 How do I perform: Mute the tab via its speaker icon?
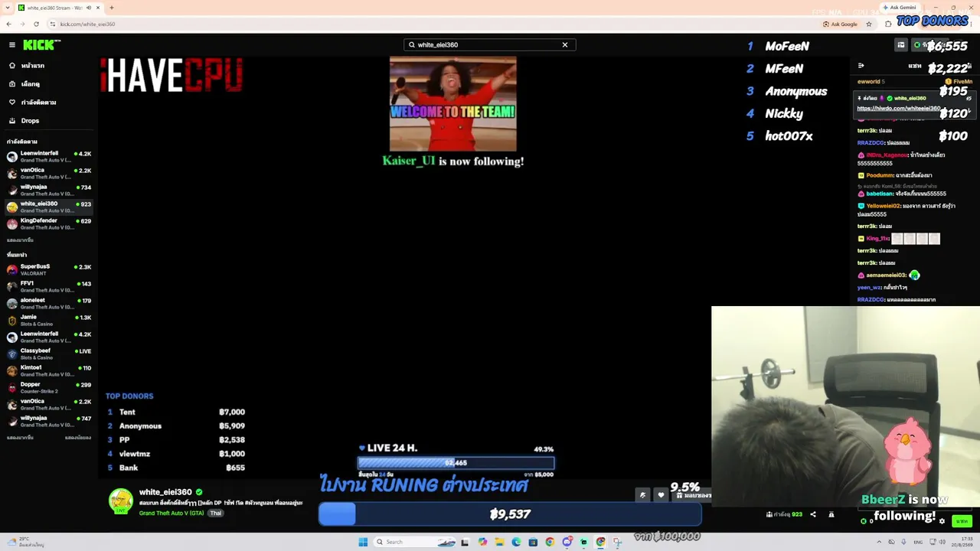(89, 8)
